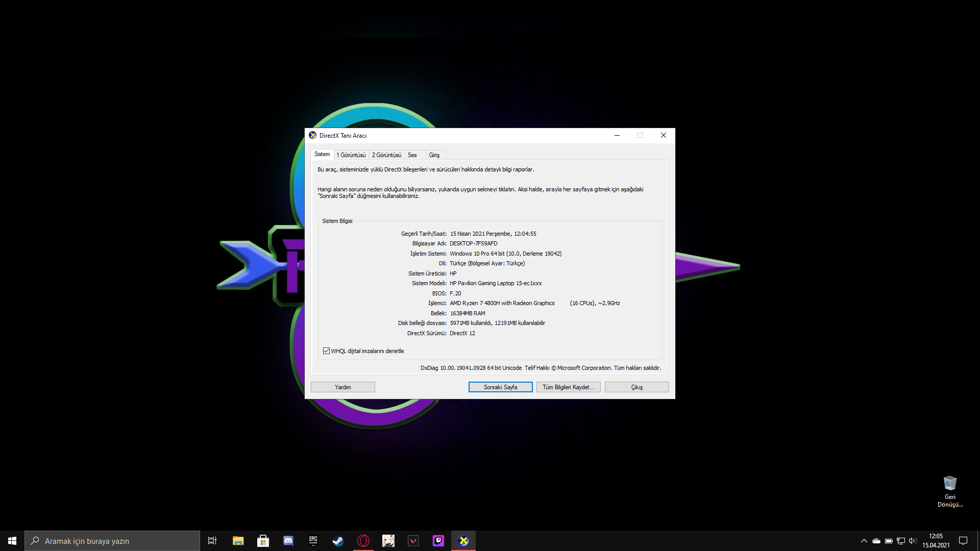Click the Sonraki Sayfa button
Screen dimensions: 980x551
click(500, 387)
